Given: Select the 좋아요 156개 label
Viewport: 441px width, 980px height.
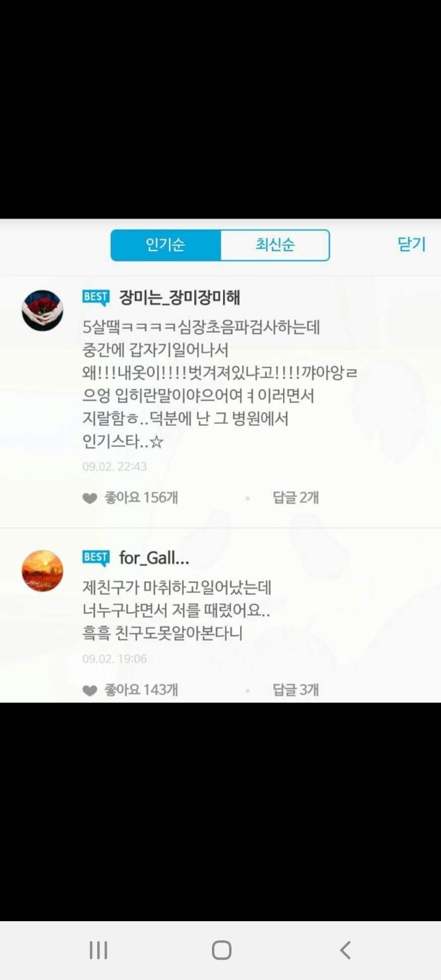Looking at the screenshot, I should pos(141,497).
